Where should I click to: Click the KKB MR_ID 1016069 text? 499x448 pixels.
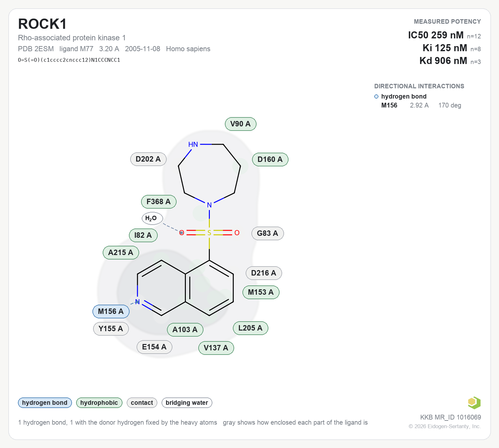(450, 417)
